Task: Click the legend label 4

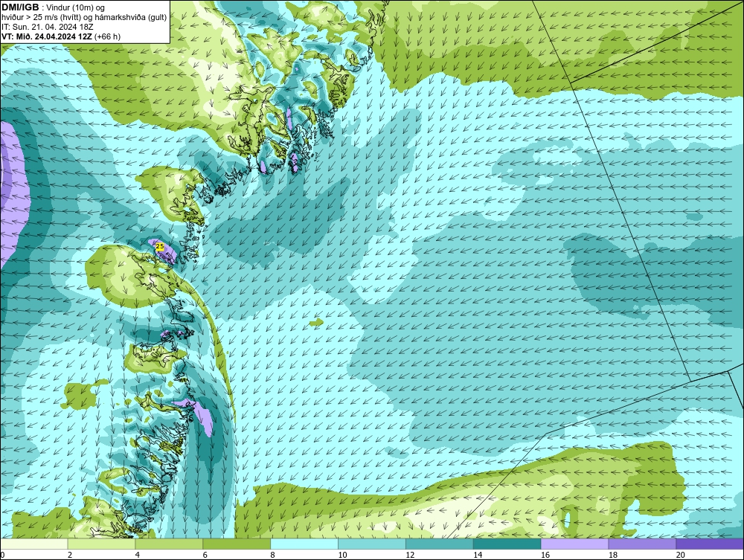Action: pos(138,555)
